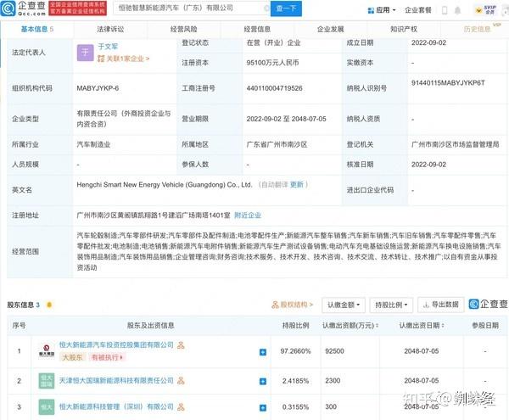The height and width of the screenshot is (420, 509).
Task: Click the 恒大新能源科技管理 green logo
Action: click(47, 406)
